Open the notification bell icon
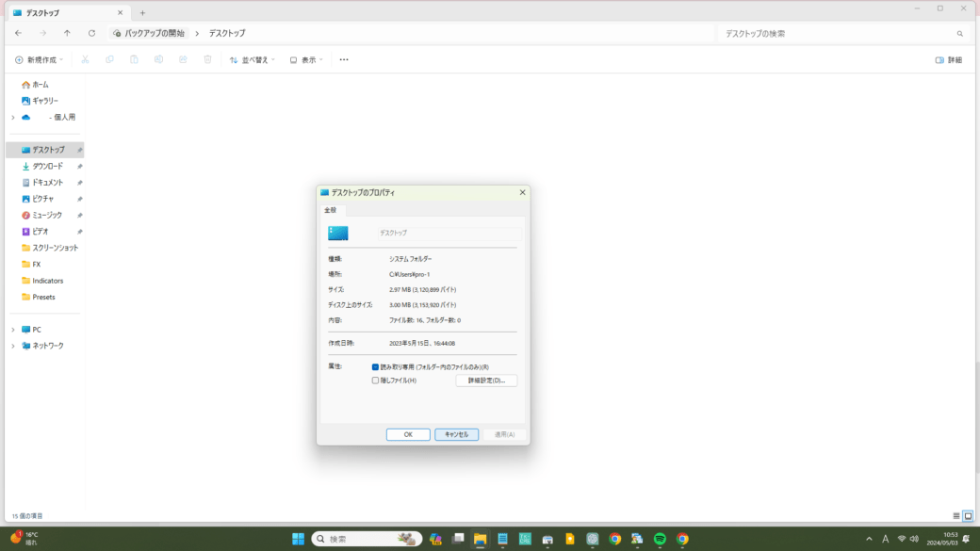Image resolution: width=980 pixels, height=551 pixels. (x=966, y=539)
